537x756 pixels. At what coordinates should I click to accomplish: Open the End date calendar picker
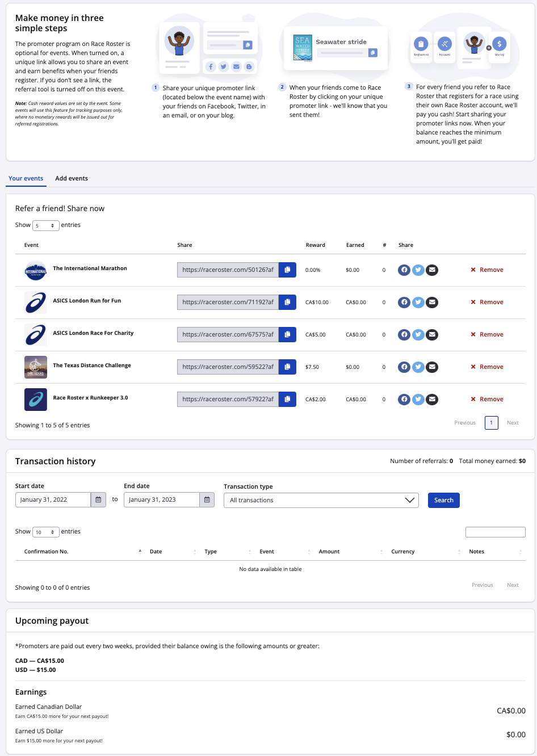[207, 500]
